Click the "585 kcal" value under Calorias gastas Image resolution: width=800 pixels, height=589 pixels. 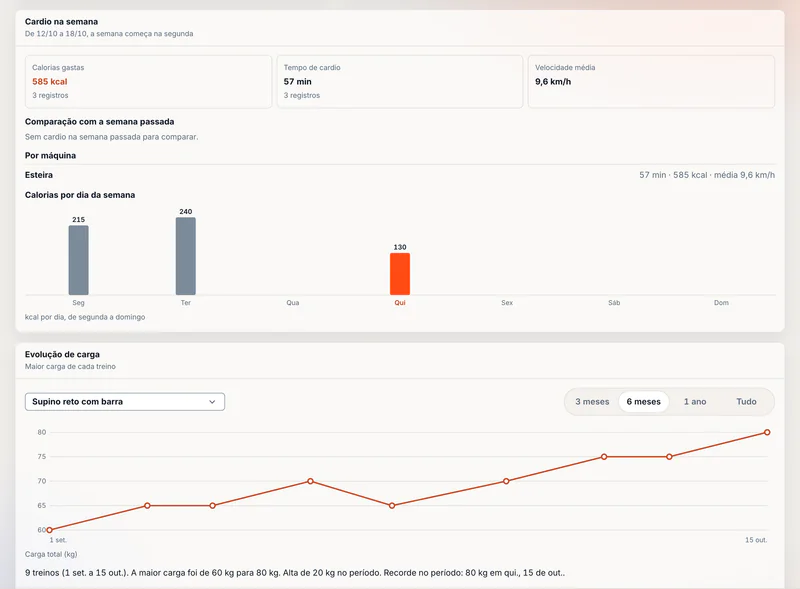[49, 82]
